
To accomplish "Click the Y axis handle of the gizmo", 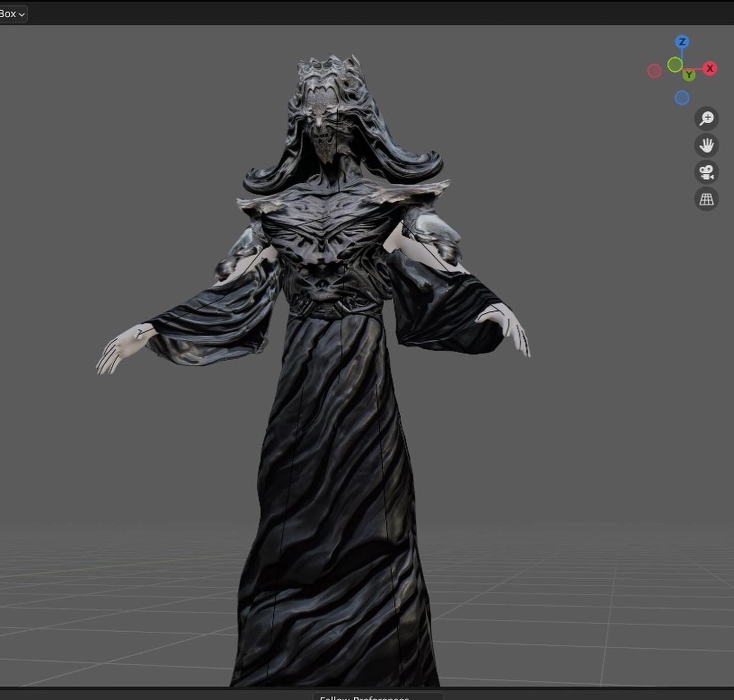I will coord(689,74).
